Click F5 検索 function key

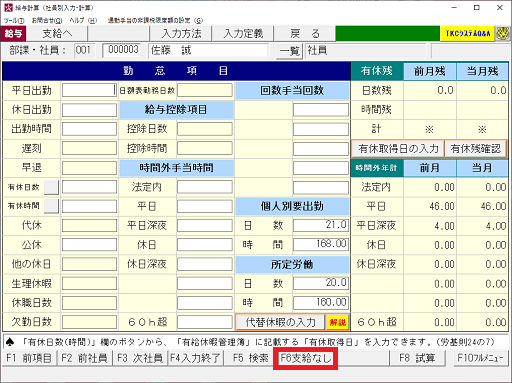click(250, 358)
